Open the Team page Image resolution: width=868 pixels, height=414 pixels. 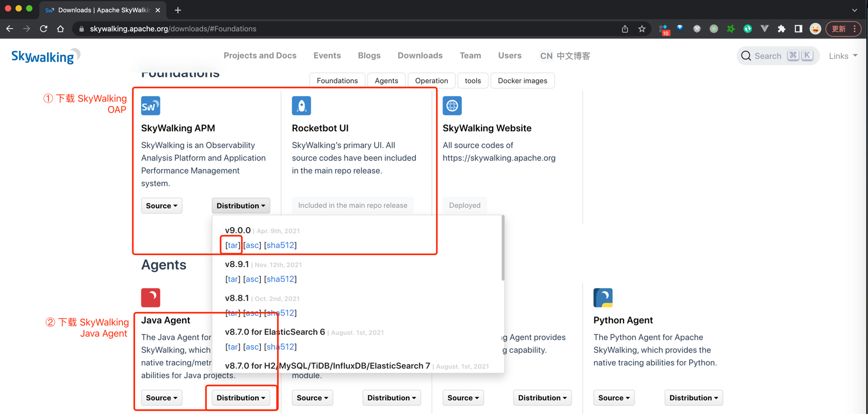coord(471,56)
